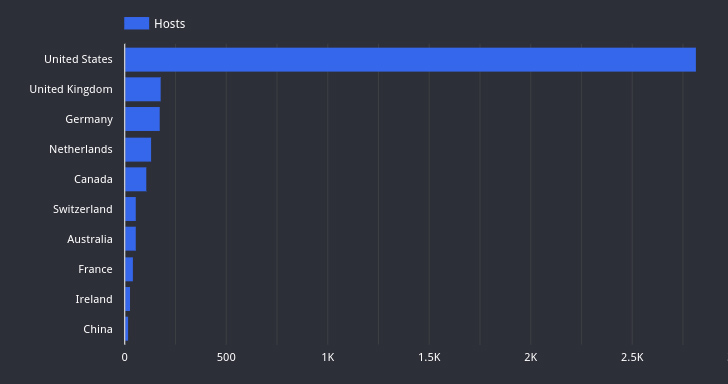Click the United States axis label
The height and width of the screenshot is (384, 728).
(78, 59)
